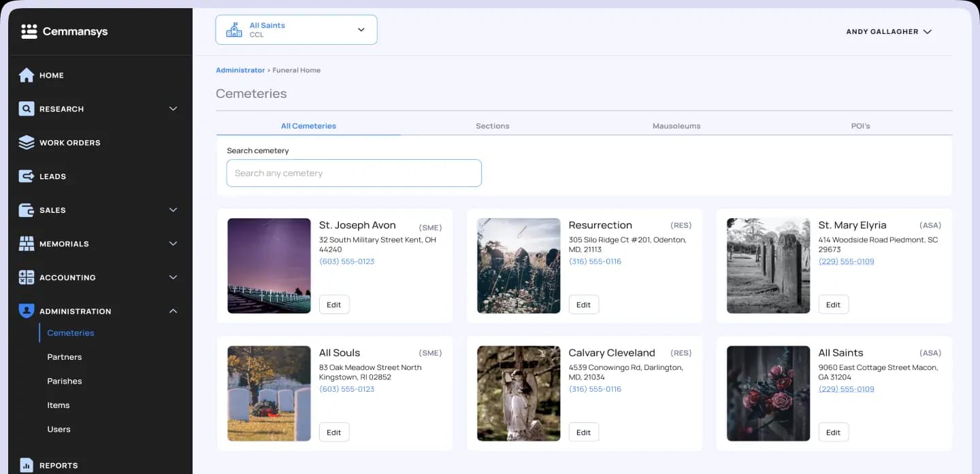Open the Resurrection thumbnail image
The height and width of the screenshot is (474, 980).
[519, 266]
